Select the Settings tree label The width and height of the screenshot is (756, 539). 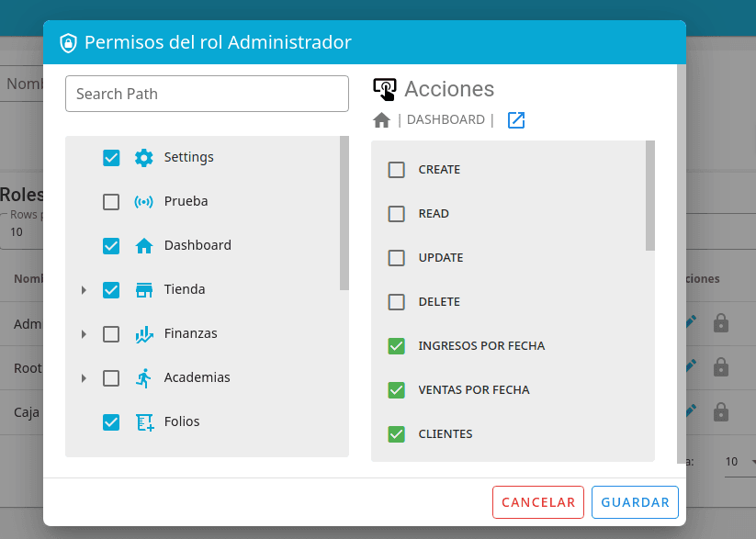188,157
